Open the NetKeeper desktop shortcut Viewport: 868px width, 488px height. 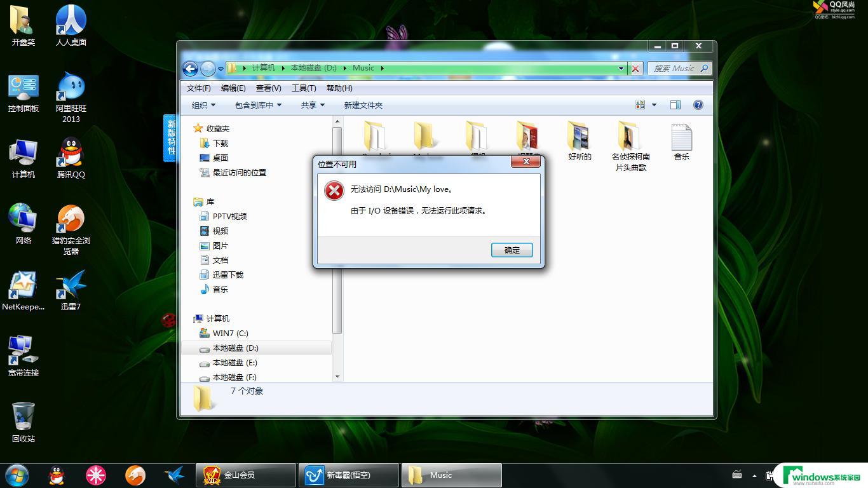pos(24,291)
